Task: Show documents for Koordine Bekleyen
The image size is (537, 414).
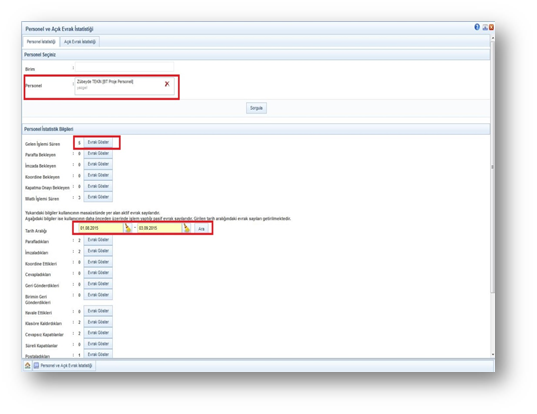Action: [98, 175]
